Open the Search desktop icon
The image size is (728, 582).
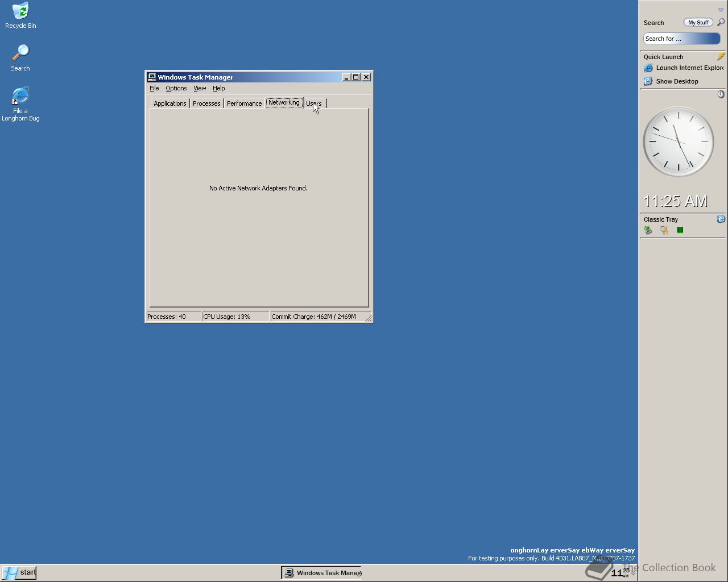[x=20, y=58]
